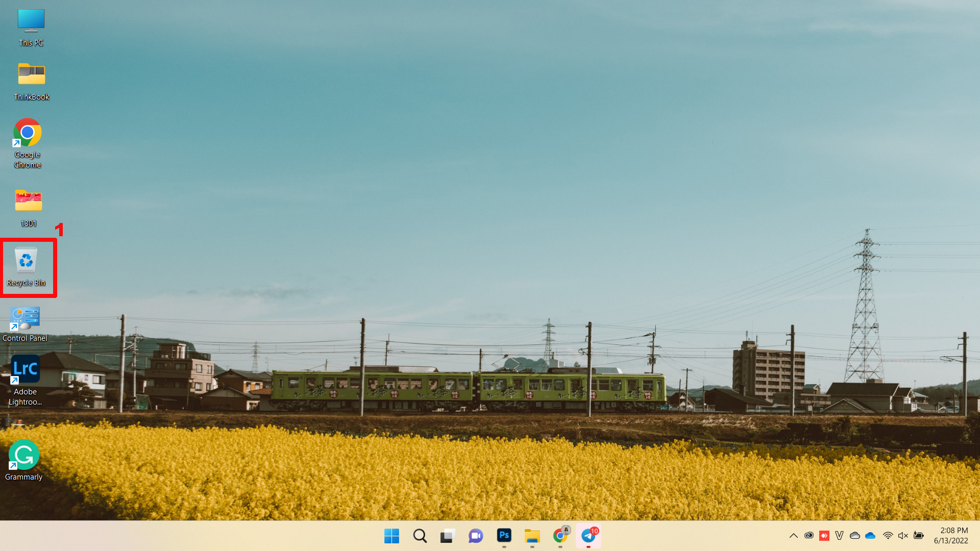Open Task View on the taskbar
Viewport: 980px width, 551px height.
[448, 536]
